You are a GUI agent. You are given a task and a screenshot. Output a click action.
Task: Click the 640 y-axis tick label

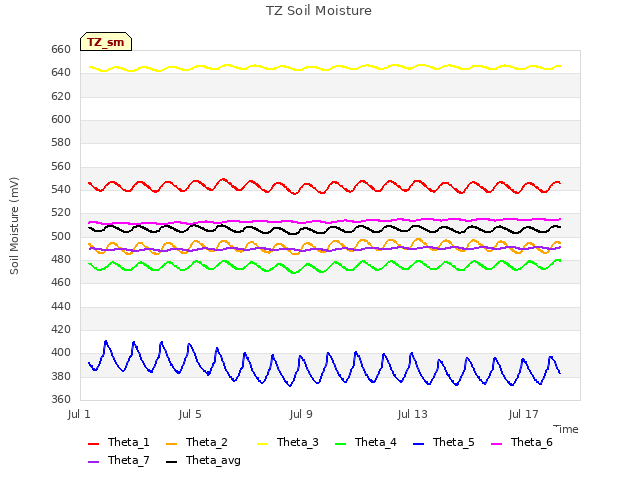tap(61, 73)
